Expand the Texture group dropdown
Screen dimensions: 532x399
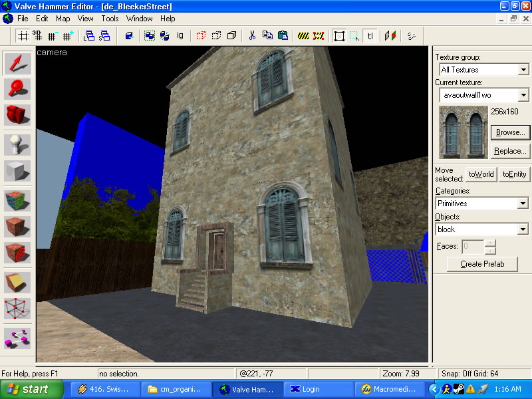pyautogui.click(x=523, y=70)
